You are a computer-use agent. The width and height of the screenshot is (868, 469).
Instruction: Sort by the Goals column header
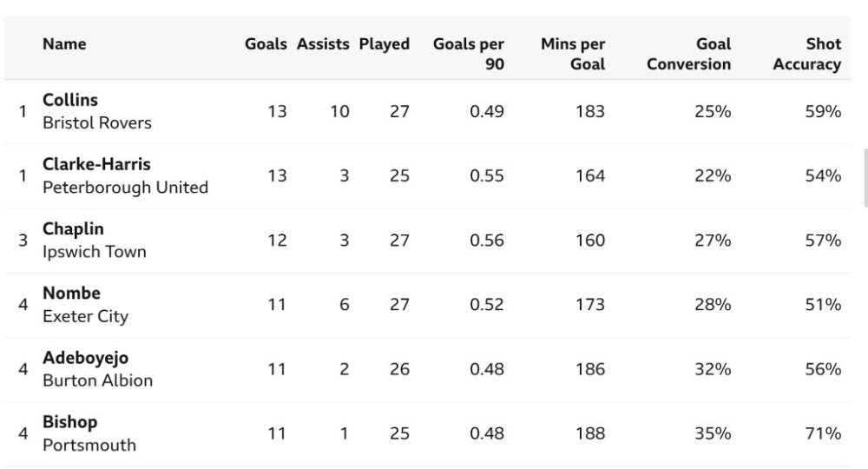pos(266,44)
